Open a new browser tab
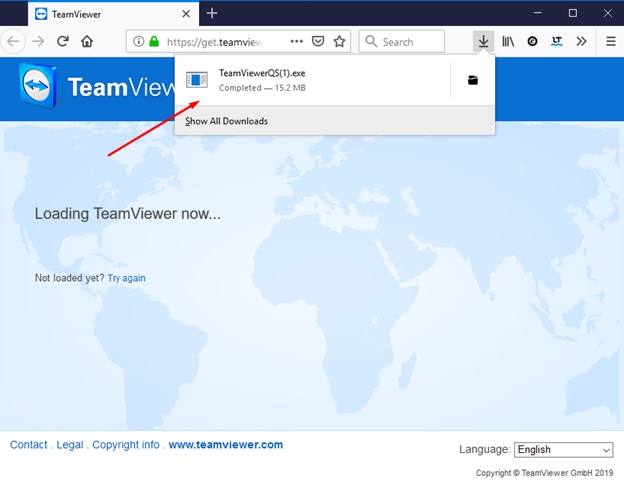624x485 pixels. pyautogui.click(x=212, y=14)
